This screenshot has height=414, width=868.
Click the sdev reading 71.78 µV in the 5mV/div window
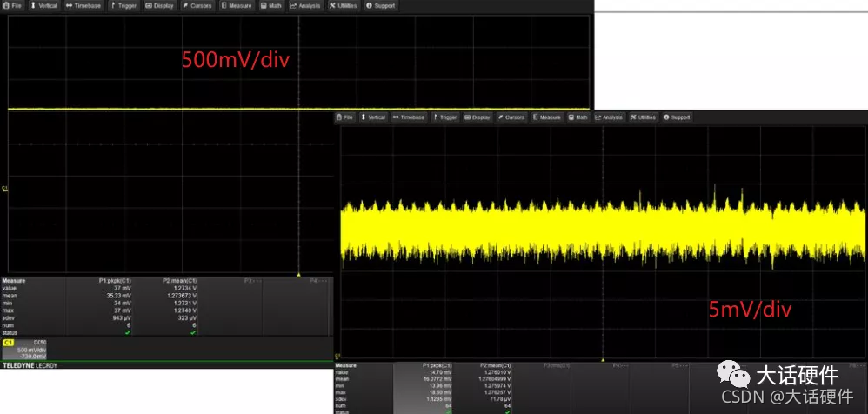(x=501, y=398)
